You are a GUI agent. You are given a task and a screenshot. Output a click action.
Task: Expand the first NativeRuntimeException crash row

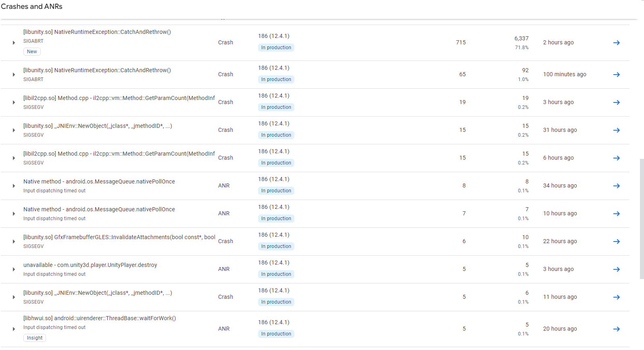tap(14, 43)
